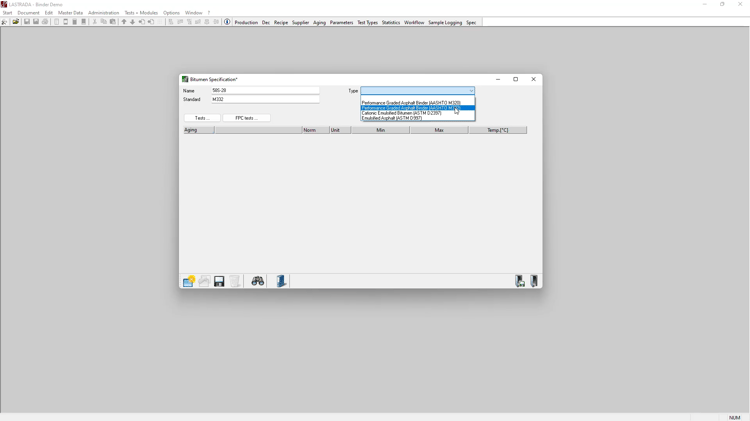Click the save floppy disk icon in dialog
Image resolution: width=750 pixels, height=421 pixels.
pyautogui.click(x=219, y=282)
